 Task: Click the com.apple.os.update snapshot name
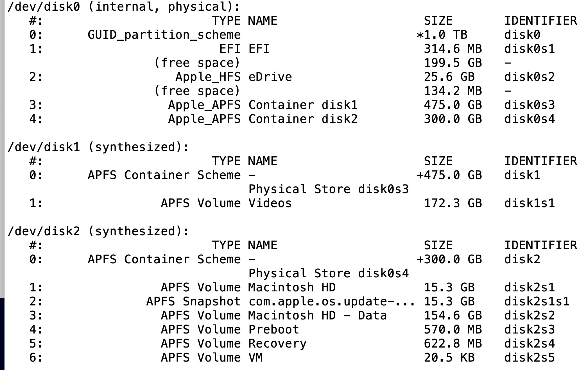(x=332, y=302)
